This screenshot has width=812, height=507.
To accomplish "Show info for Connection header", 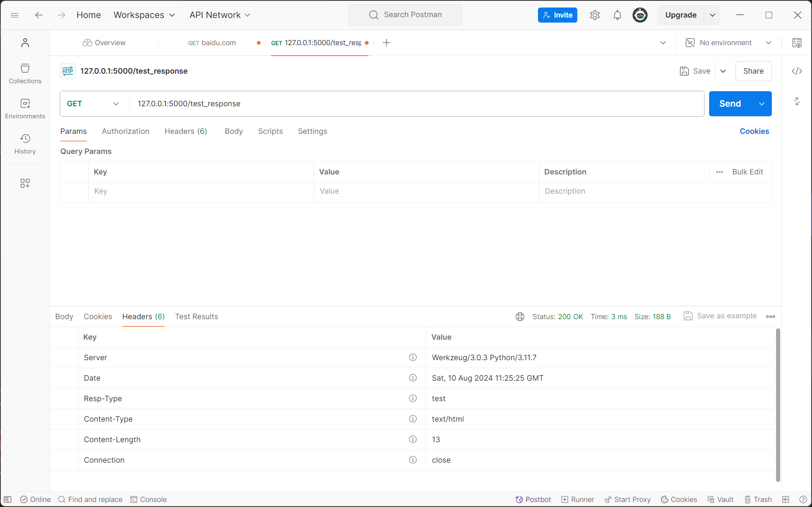I will [413, 460].
